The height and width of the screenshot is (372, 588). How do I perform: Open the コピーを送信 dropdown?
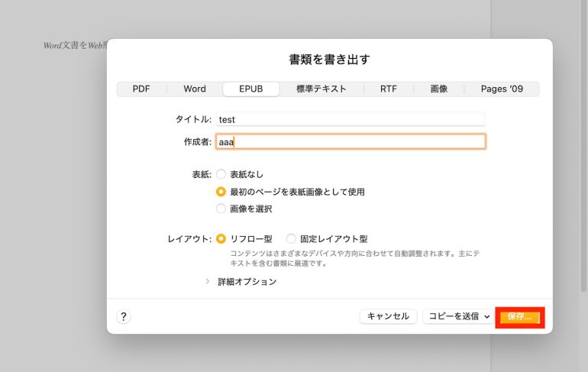(458, 316)
